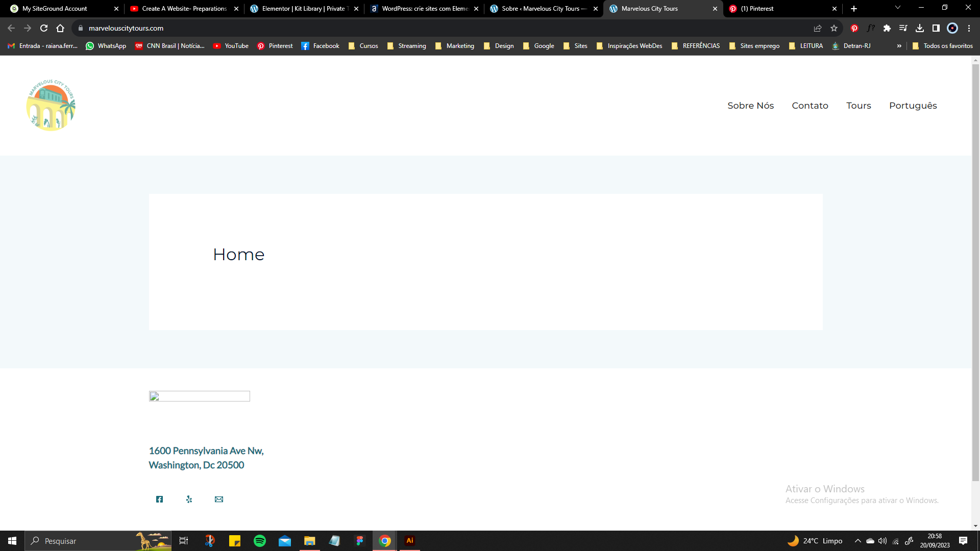The image size is (980, 551).
Task: Click the email icon in footer
Action: (219, 499)
